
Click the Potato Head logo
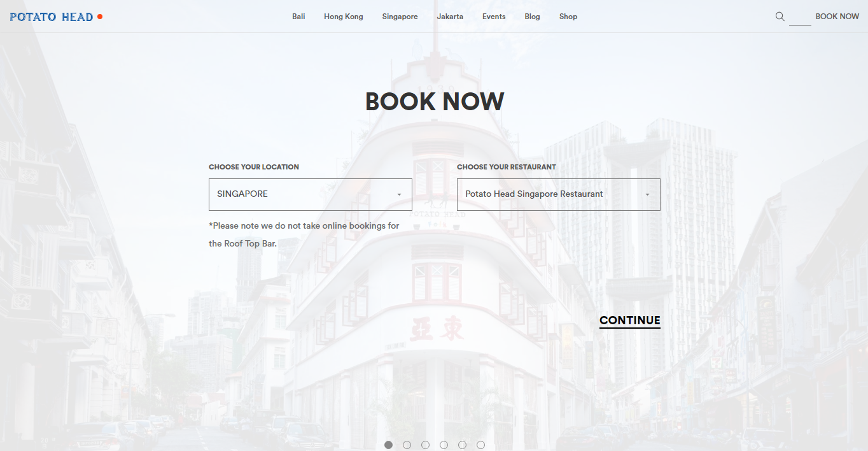tap(56, 17)
